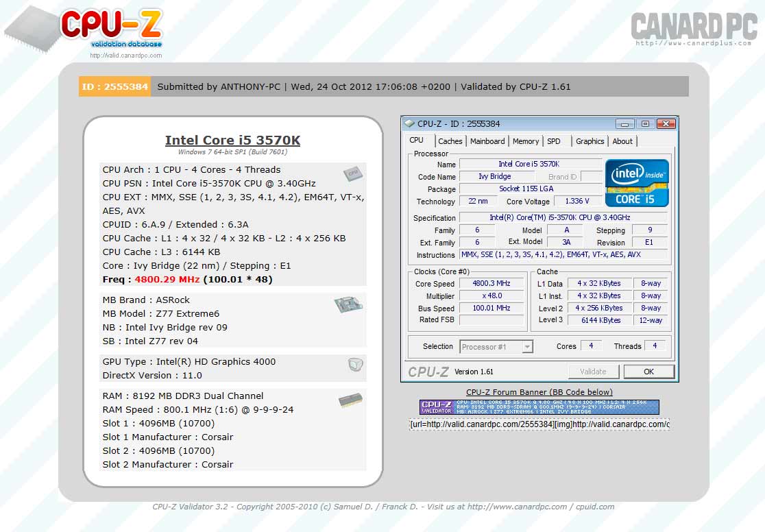This screenshot has width=765, height=532.
Task: Click the MB Model : Z77 Extreme6 line
Action: coord(161,314)
